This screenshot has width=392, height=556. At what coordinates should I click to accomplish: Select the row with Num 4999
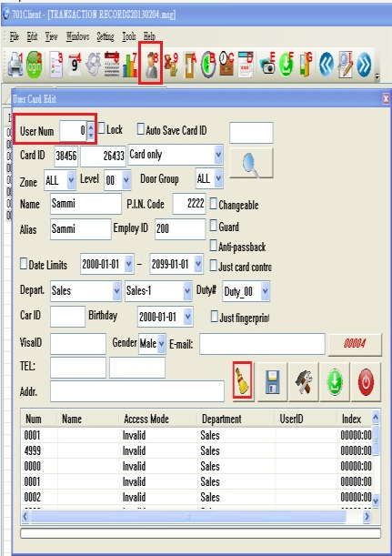click(x=196, y=450)
